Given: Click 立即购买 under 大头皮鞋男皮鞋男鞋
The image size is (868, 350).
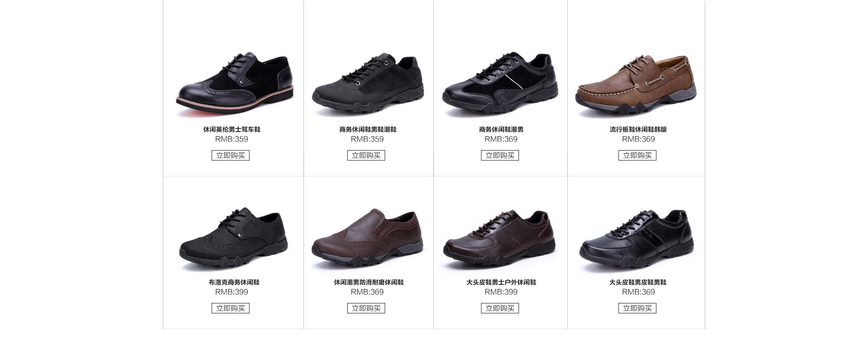Looking at the screenshot, I should [637, 308].
